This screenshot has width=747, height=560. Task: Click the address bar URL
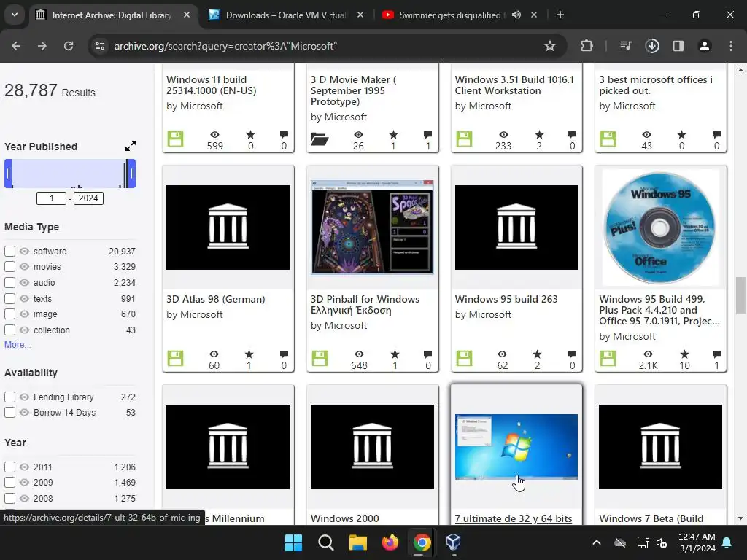[x=225, y=46]
